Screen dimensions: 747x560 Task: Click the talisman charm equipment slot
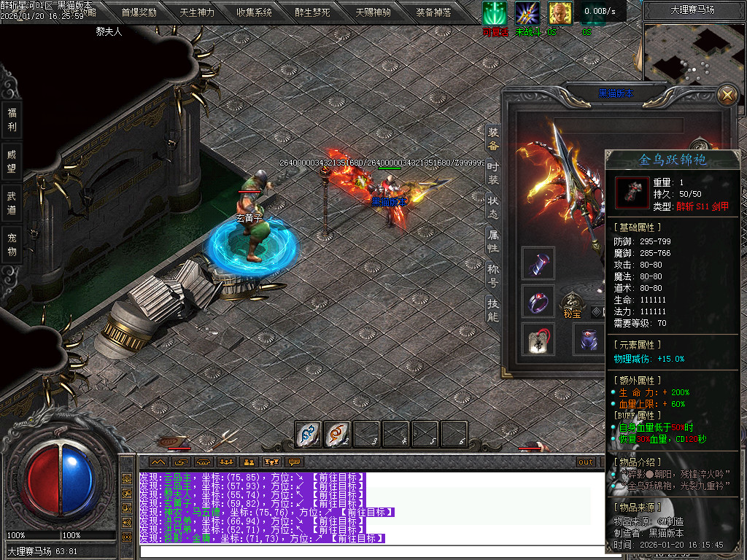coord(538,339)
